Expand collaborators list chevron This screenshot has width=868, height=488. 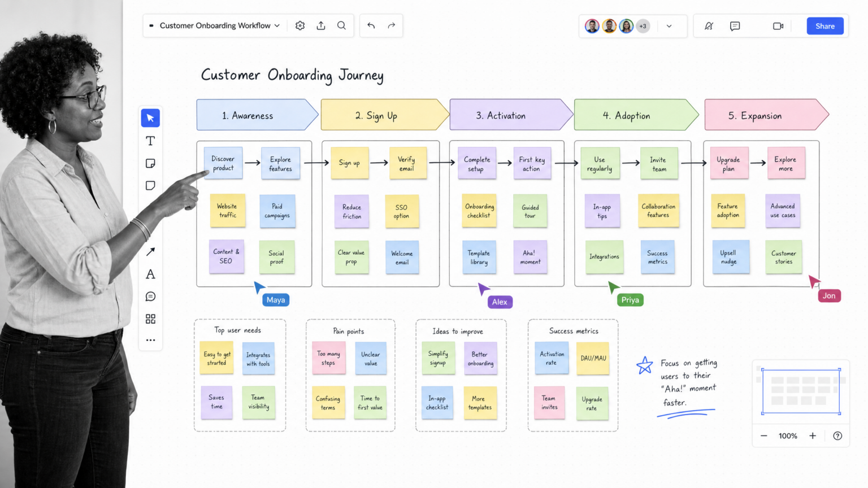[669, 26]
